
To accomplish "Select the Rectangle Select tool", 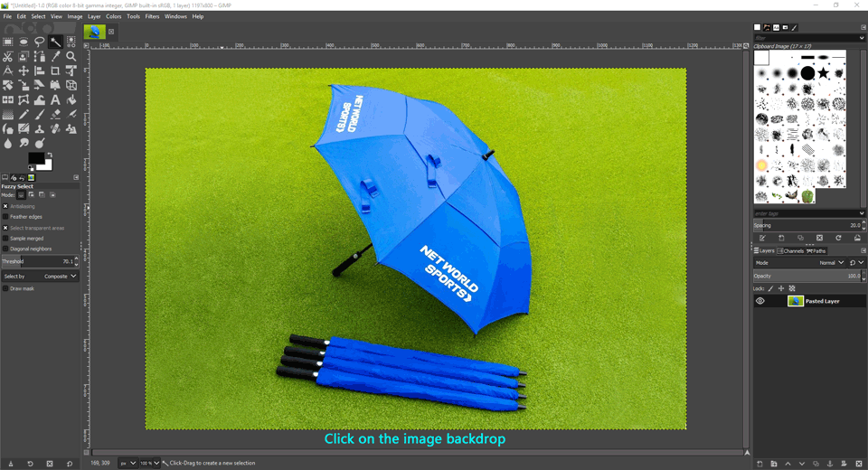I will (x=8, y=42).
